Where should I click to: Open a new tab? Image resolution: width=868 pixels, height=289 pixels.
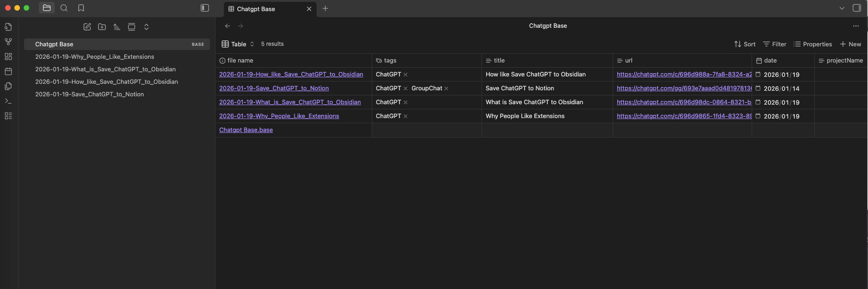coord(325,8)
